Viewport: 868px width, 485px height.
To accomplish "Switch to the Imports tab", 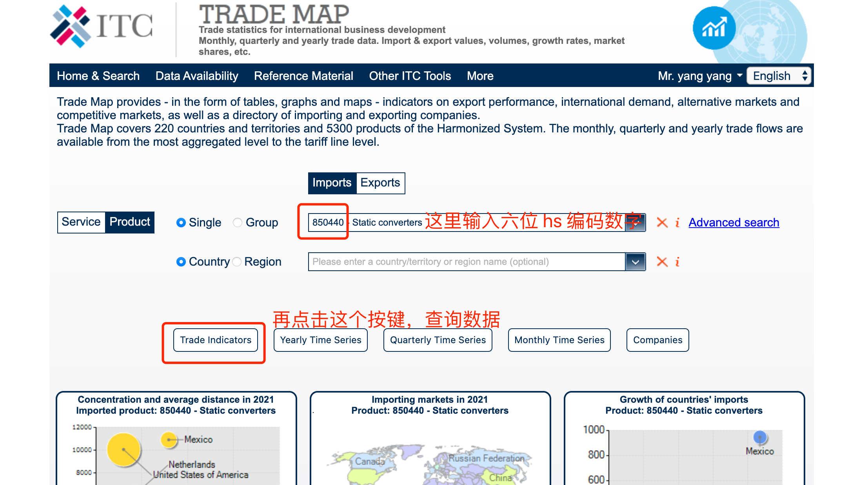I will [x=332, y=183].
